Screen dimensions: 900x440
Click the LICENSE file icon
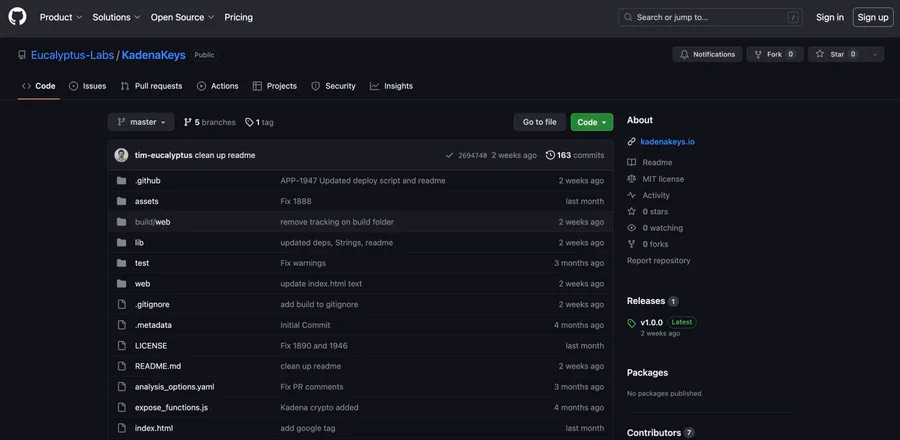(x=121, y=346)
